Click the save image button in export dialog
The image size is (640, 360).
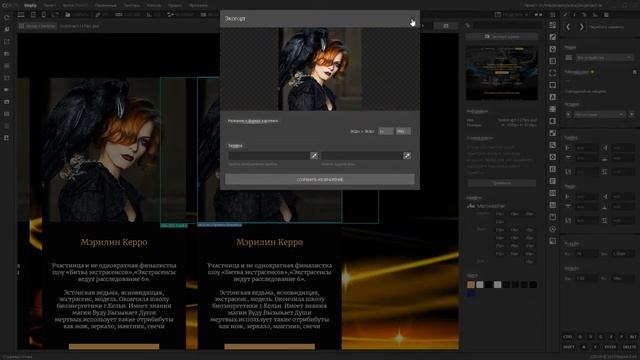coord(320,179)
